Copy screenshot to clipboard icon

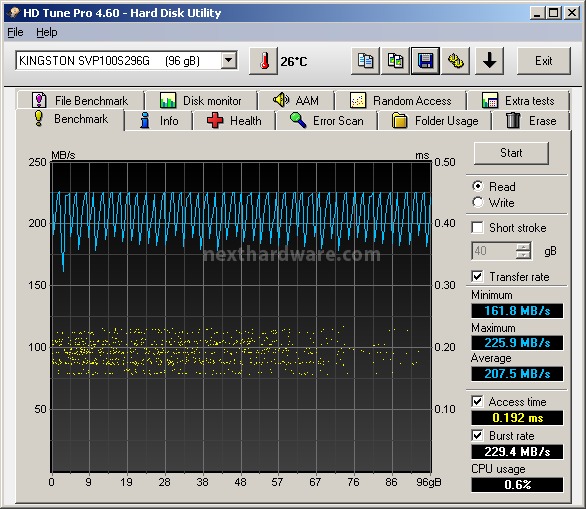[x=395, y=61]
